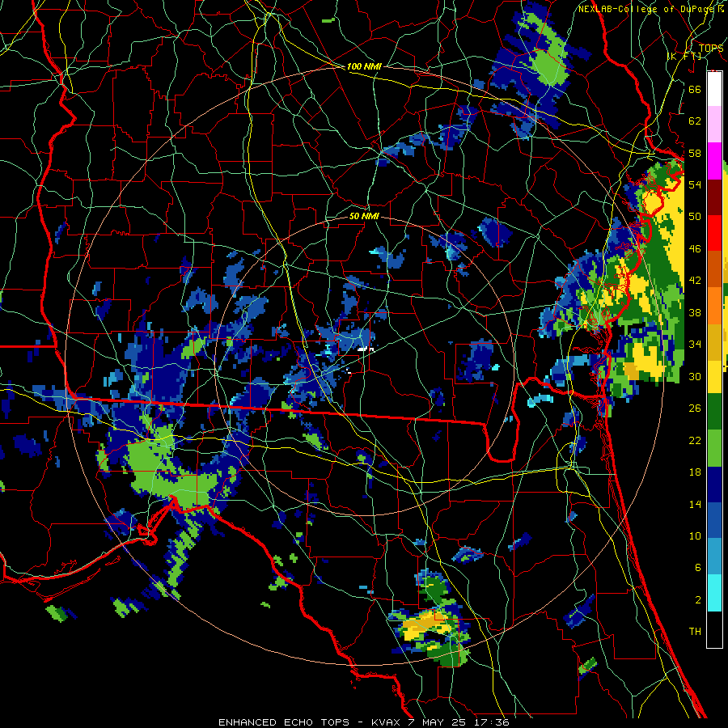Image resolution: width=728 pixels, height=728 pixels.
Task: Click the magenta legend swatch
Action: (714, 161)
